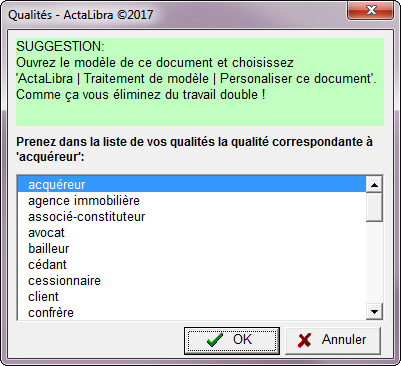Click the scrollbar thumb of the qualities list

pos(374,207)
